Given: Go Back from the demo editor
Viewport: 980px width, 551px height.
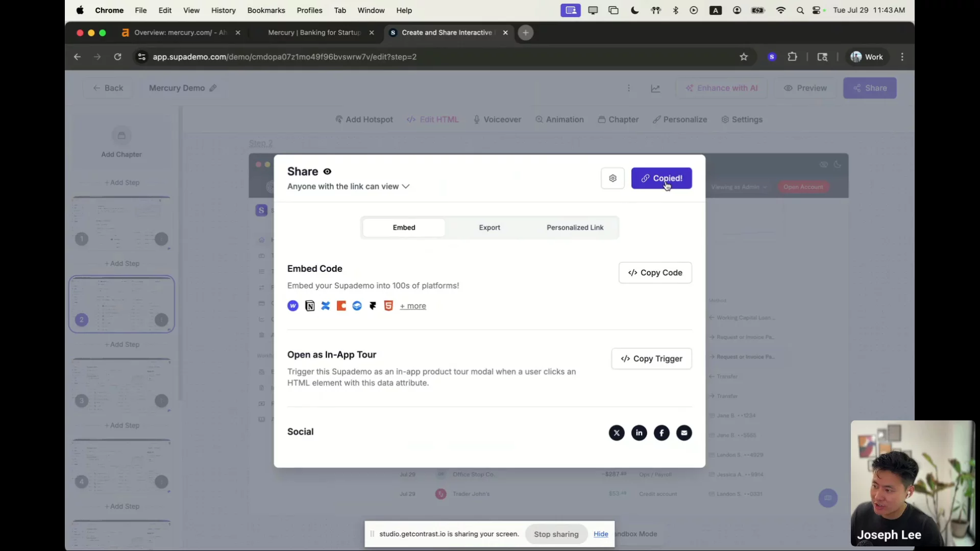Looking at the screenshot, I should point(108,88).
